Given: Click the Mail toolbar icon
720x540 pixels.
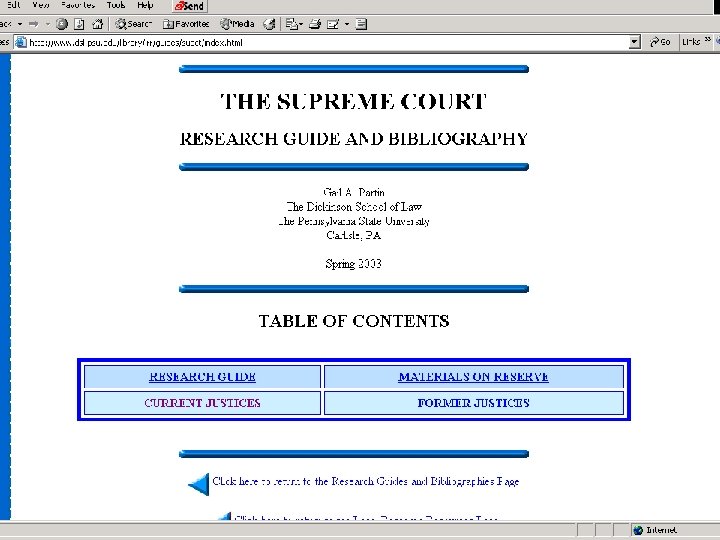Looking at the screenshot, I should (291, 24).
